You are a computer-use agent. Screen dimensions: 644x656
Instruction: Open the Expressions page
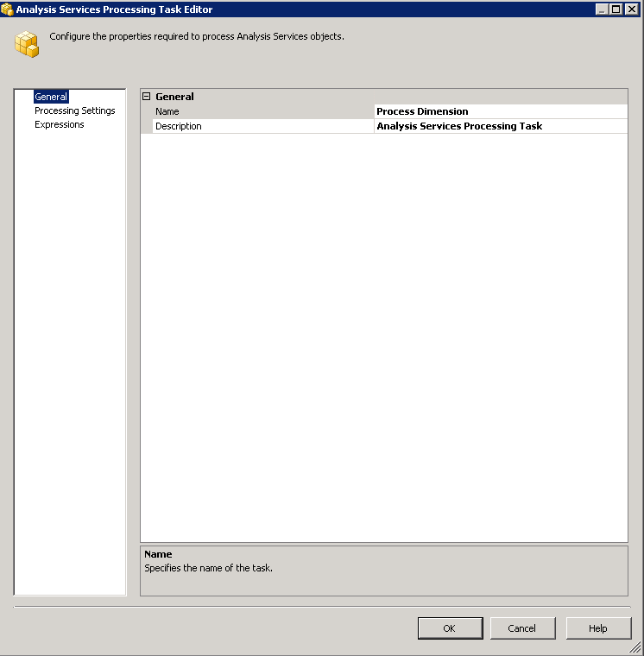click(59, 124)
